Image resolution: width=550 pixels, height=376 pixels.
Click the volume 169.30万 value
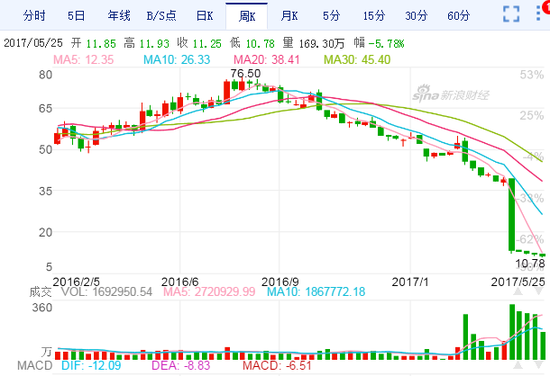click(x=322, y=44)
